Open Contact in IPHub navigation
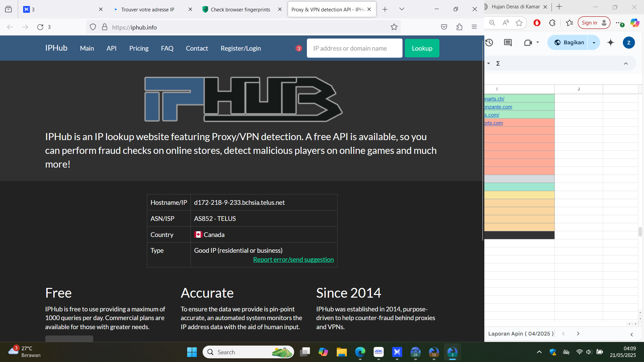Image resolution: width=644 pixels, height=362 pixels. pyautogui.click(x=197, y=49)
